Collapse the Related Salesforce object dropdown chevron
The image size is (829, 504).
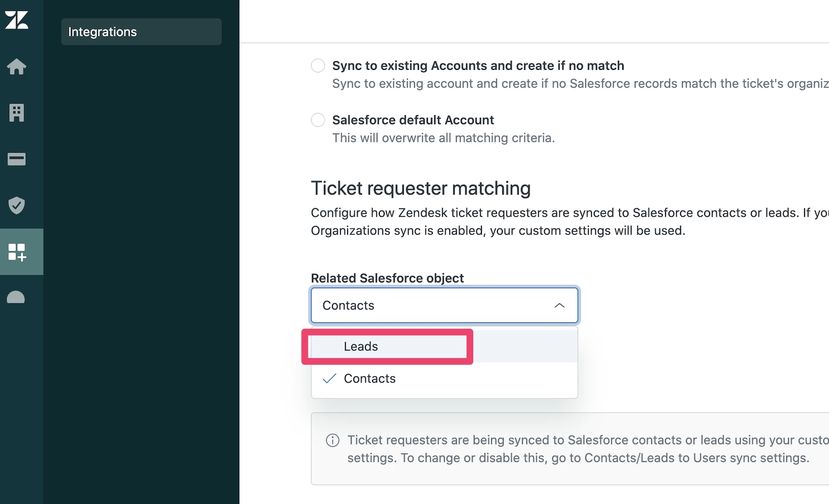click(x=559, y=305)
